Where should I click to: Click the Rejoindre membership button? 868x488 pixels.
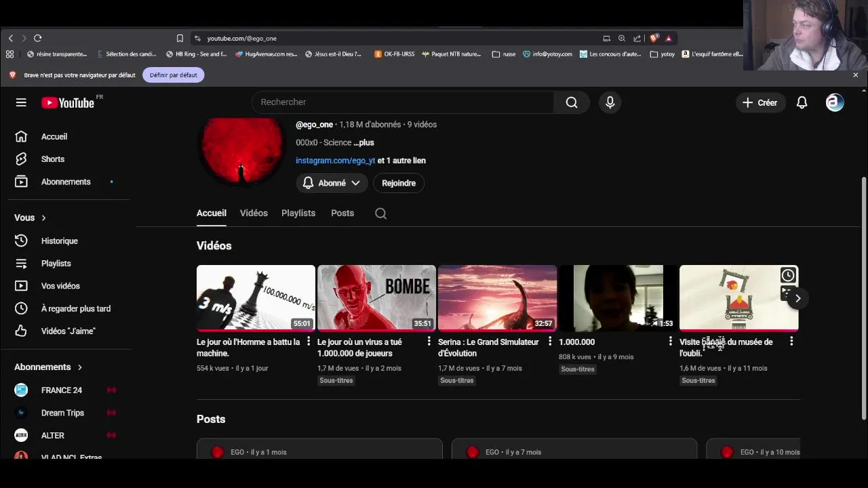point(399,183)
